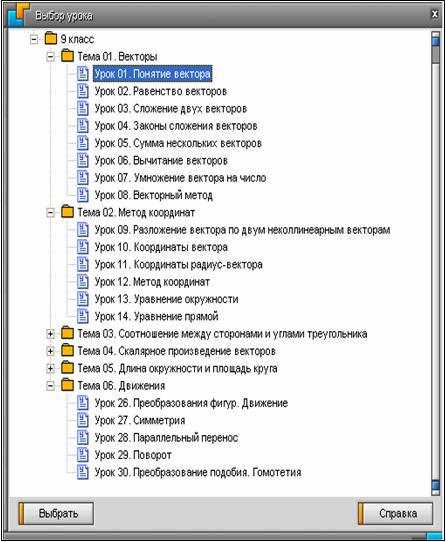The height and width of the screenshot is (542, 446).
Task: Select 'Урок 13. Уравнение окружности'
Action: (167, 299)
